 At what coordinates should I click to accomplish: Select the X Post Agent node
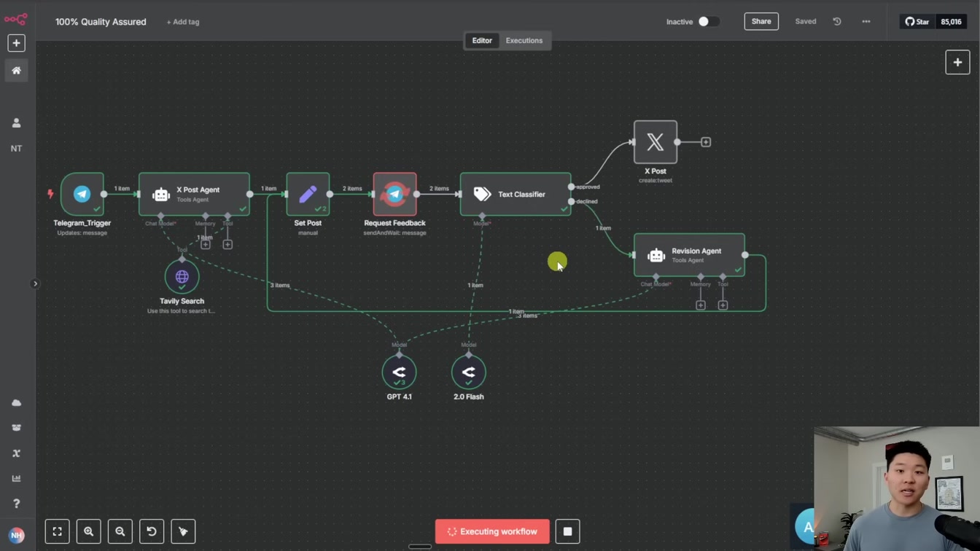pos(194,194)
